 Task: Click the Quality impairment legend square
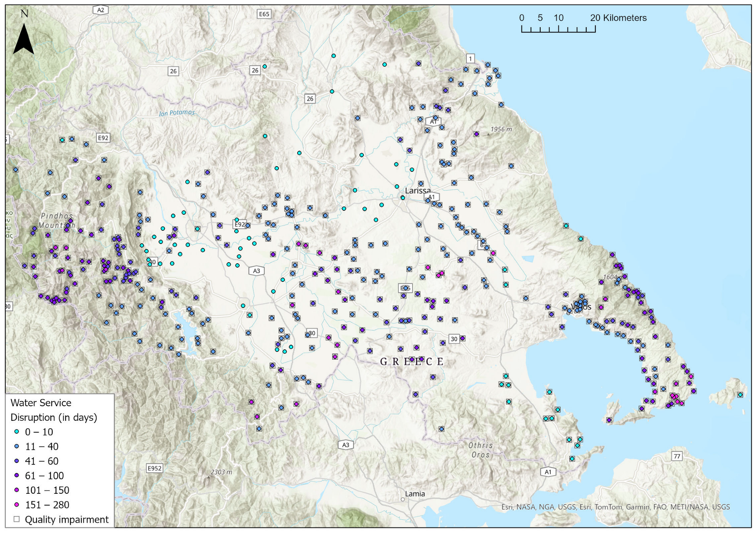16,519
